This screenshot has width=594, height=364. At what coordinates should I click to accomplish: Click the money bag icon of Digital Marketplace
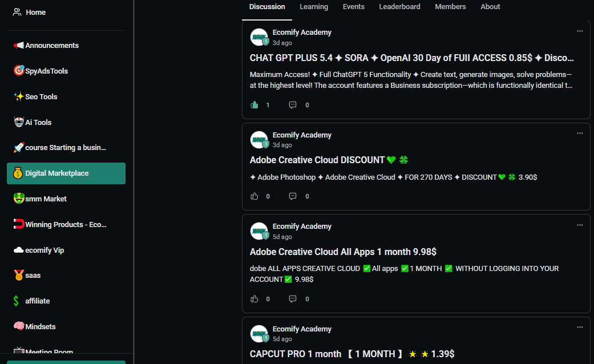[x=18, y=173]
